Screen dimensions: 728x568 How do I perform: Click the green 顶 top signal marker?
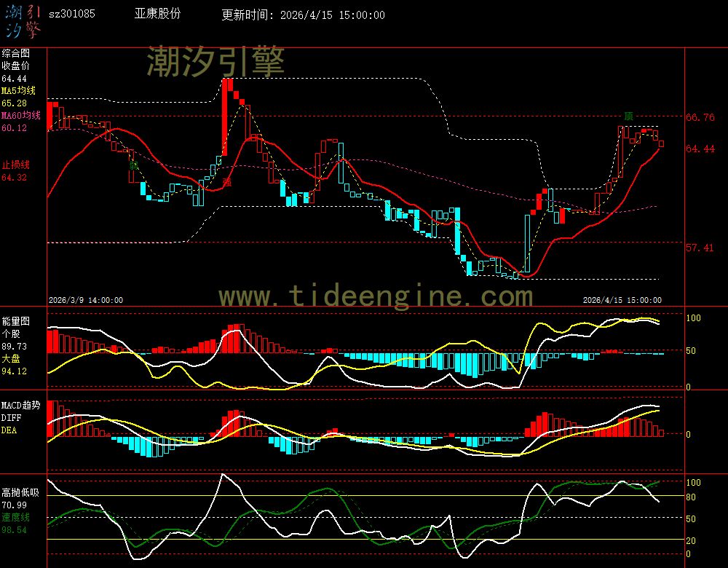[628, 117]
